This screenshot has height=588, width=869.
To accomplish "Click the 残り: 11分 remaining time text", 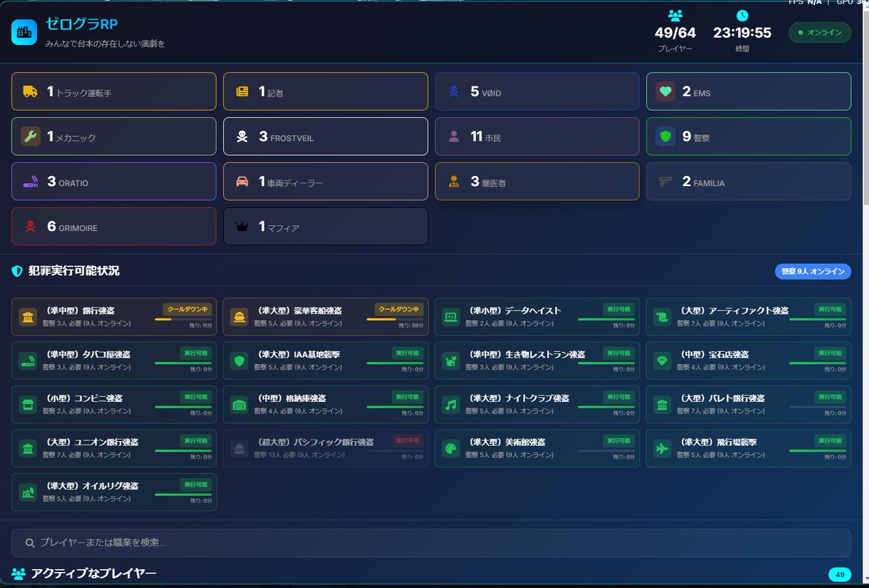I will [x=199, y=326].
